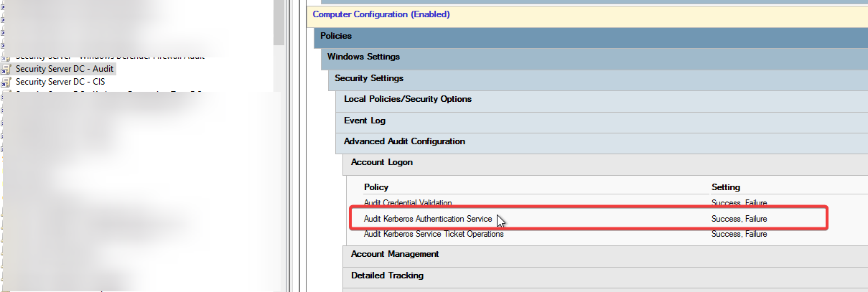Click the Policy column header
868x292 pixels.
coord(376,187)
